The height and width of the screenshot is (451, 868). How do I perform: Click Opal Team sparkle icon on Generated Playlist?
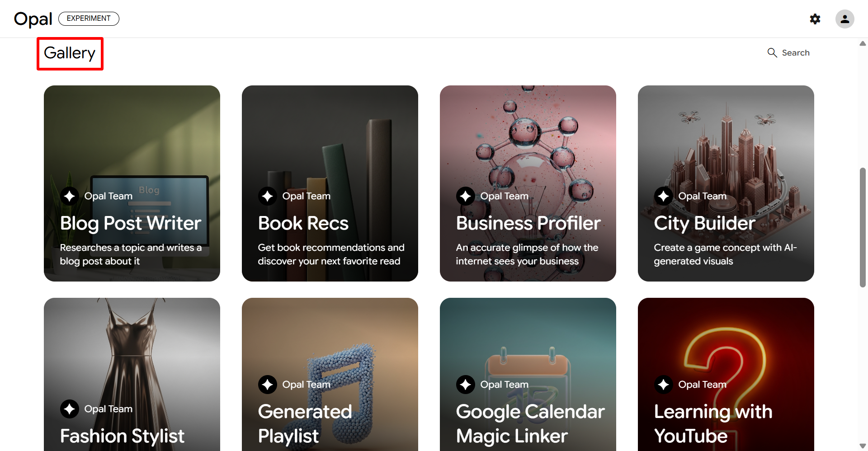[x=268, y=385]
